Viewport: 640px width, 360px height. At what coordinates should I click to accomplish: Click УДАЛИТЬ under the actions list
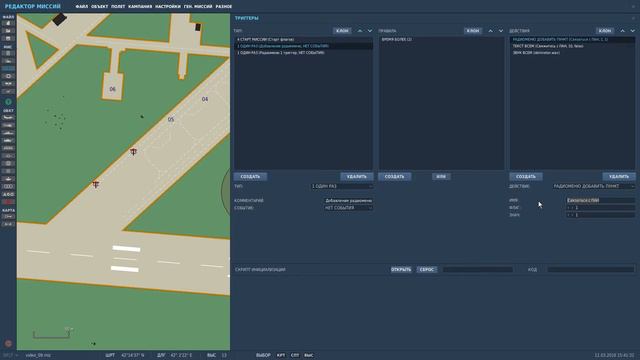(x=619, y=177)
